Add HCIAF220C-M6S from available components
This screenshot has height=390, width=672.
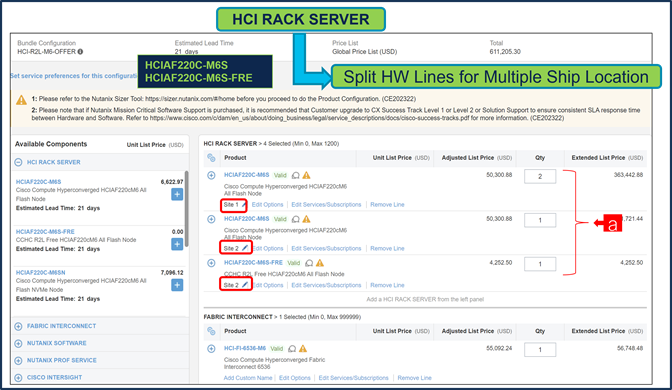tap(177, 195)
